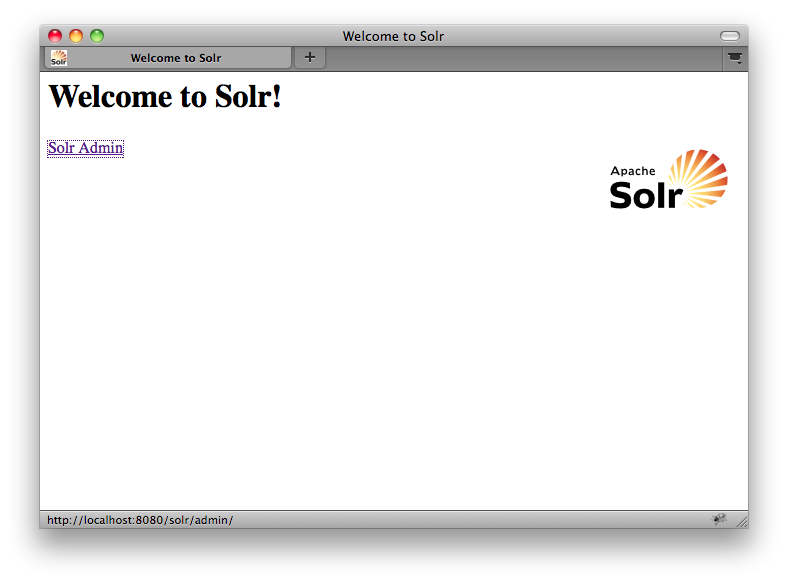
Task: Zoom the window with green button
Action: pos(97,36)
